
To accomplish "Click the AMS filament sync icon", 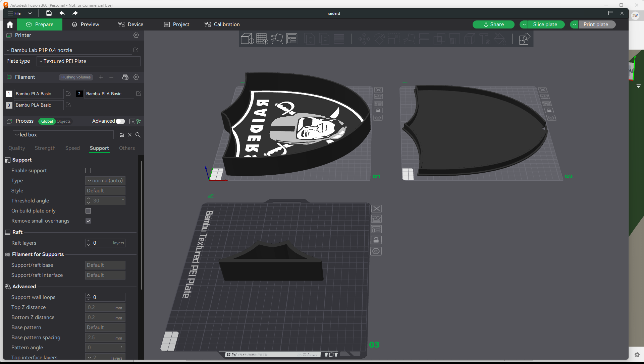I will click(125, 77).
